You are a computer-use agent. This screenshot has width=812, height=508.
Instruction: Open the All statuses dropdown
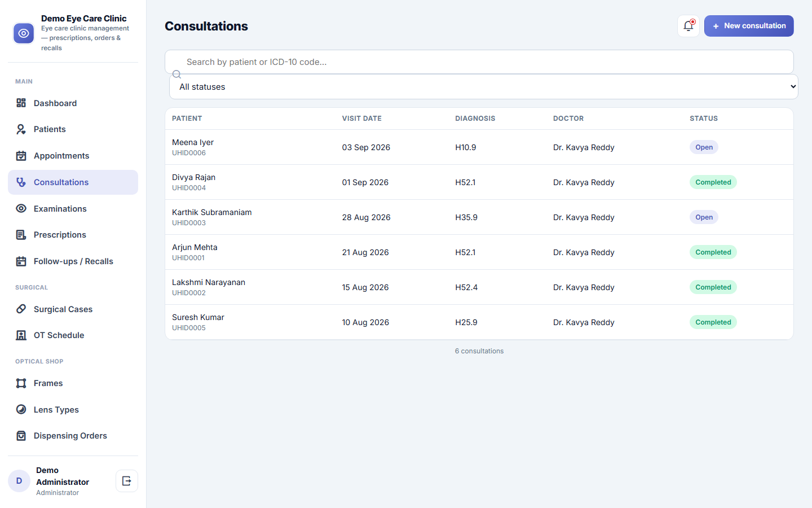(x=484, y=87)
